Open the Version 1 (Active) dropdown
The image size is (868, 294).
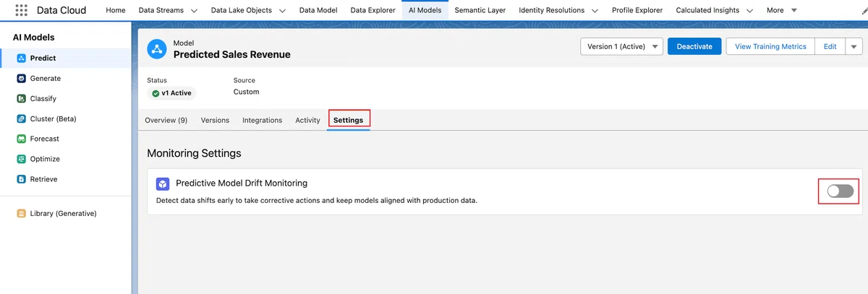tap(621, 46)
